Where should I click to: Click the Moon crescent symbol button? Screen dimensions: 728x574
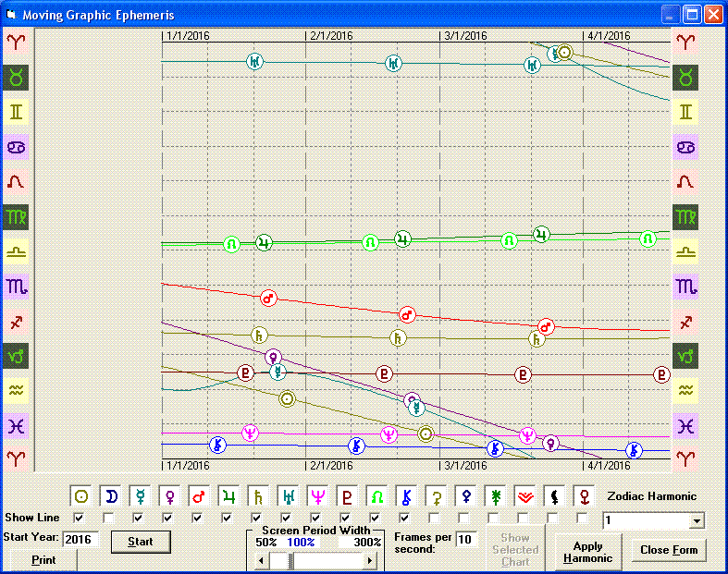click(x=111, y=496)
